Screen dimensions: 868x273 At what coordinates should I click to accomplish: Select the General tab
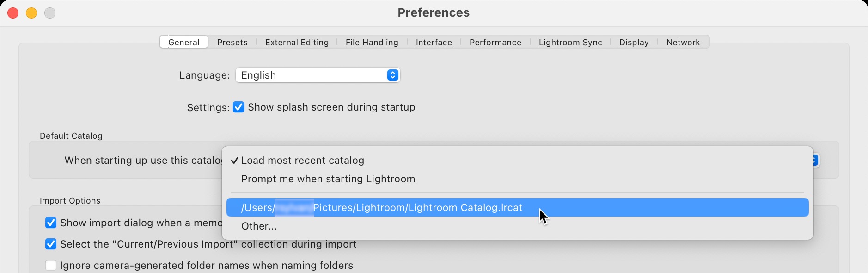click(x=183, y=42)
